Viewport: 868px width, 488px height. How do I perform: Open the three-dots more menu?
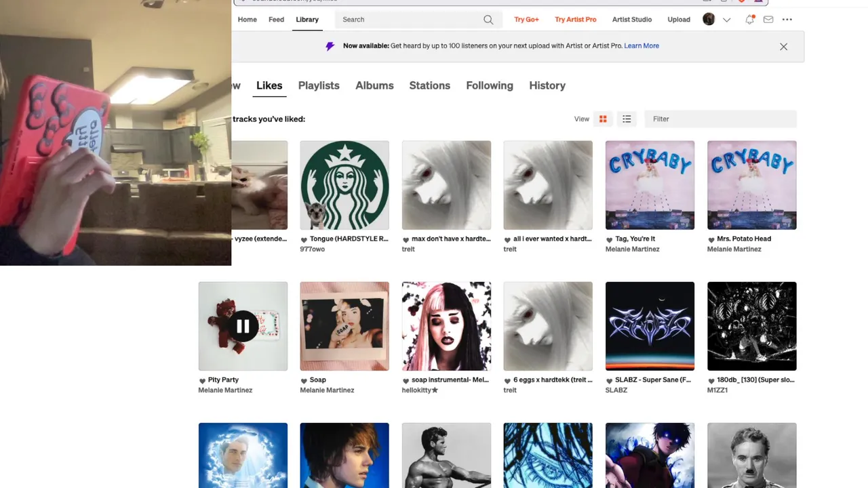787,20
